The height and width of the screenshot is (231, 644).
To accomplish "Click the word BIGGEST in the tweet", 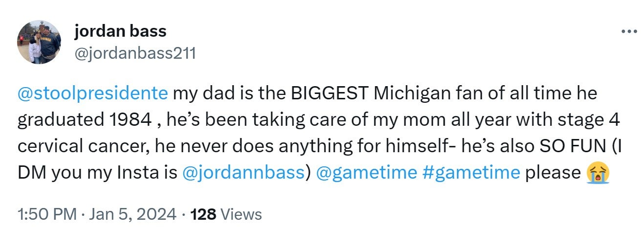I will (329, 93).
